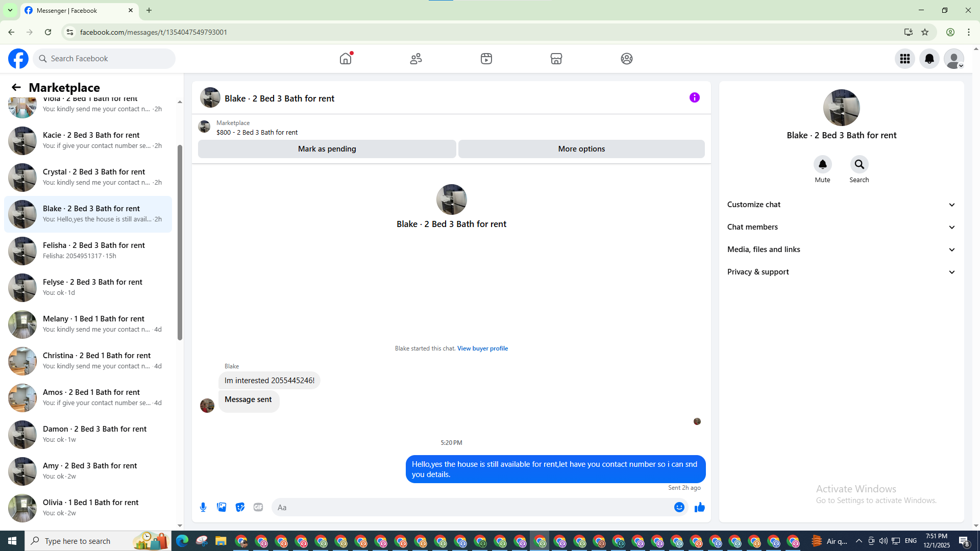Open Amy's chat conversation
980x551 pixels.
pyautogui.click(x=88, y=471)
